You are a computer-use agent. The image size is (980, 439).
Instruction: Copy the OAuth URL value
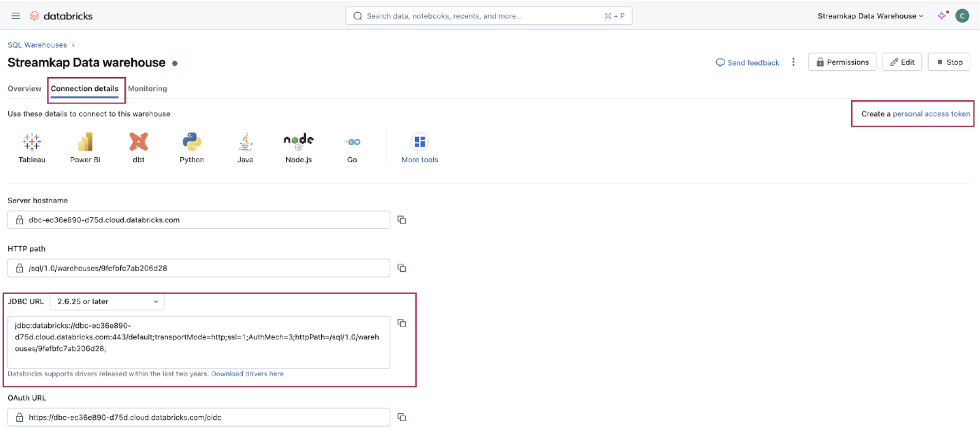402,417
